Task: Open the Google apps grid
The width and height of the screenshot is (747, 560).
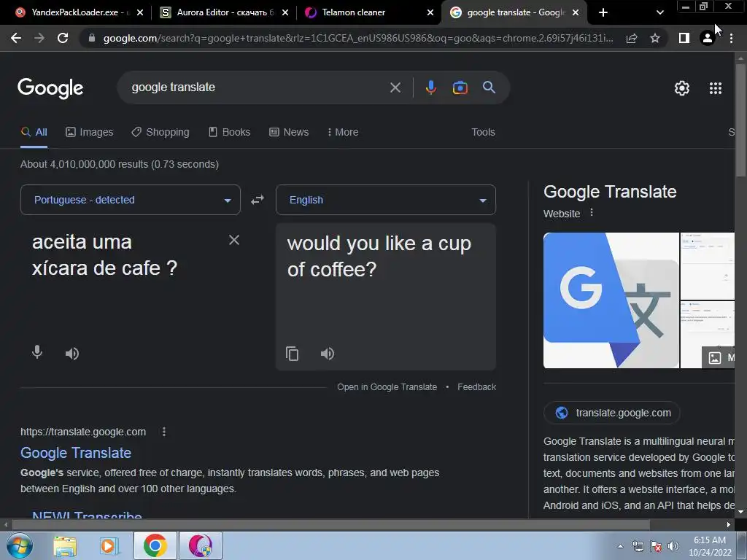Action: [x=716, y=88]
